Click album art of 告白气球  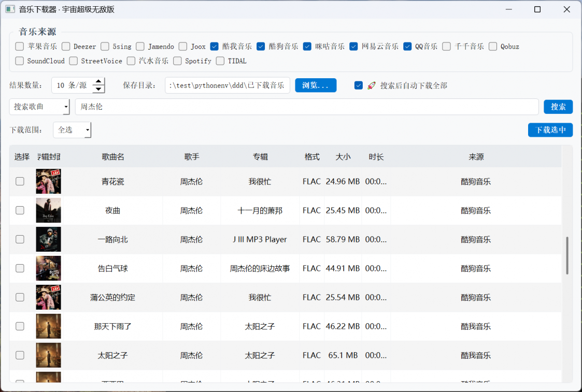point(48,269)
